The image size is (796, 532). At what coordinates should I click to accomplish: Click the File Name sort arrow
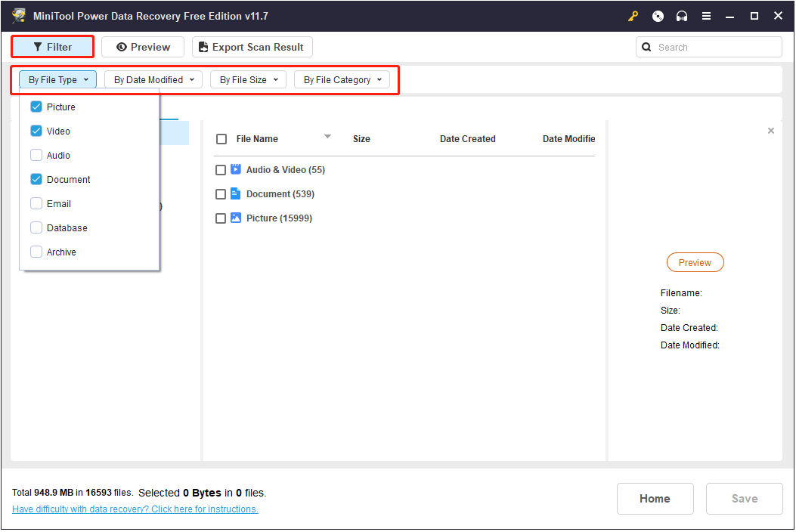click(327, 136)
